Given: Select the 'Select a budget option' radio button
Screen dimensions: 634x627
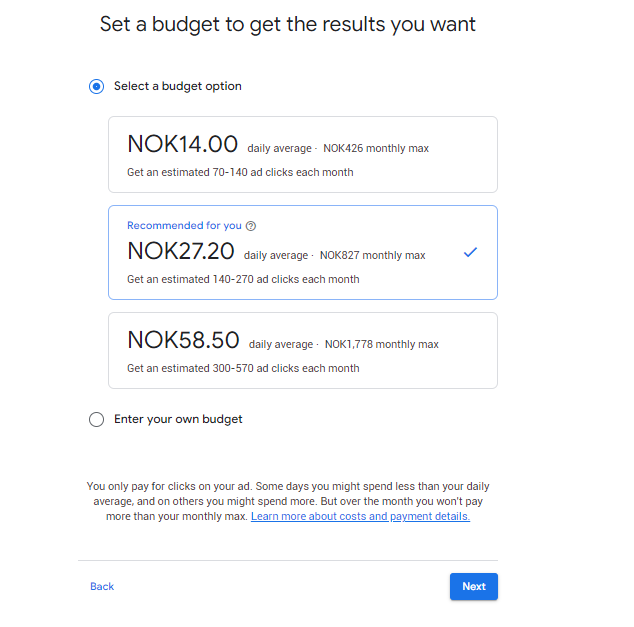Looking at the screenshot, I should tap(96, 87).
